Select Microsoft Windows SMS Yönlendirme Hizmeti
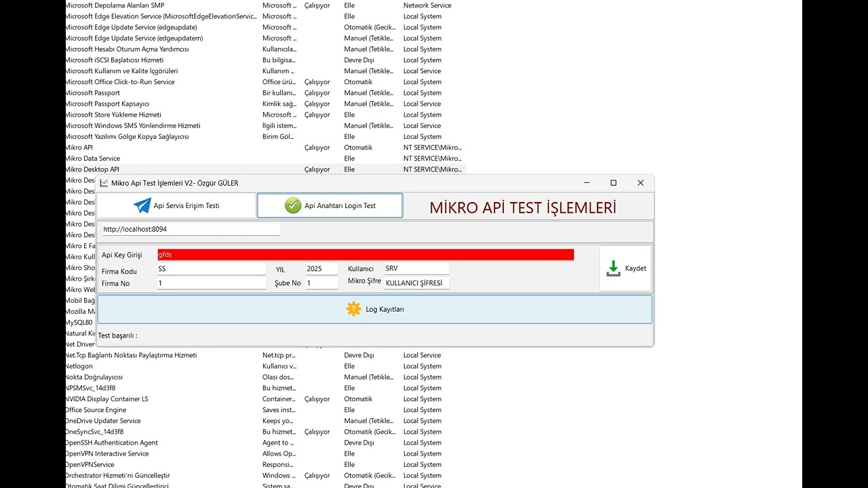The height and width of the screenshot is (488, 868). tap(265, 125)
